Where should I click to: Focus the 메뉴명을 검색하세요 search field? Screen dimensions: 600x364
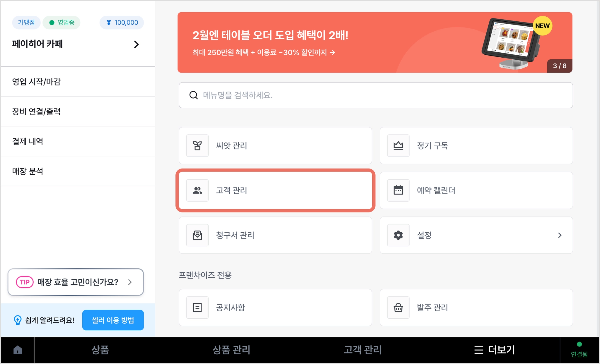pyautogui.click(x=376, y=95)
